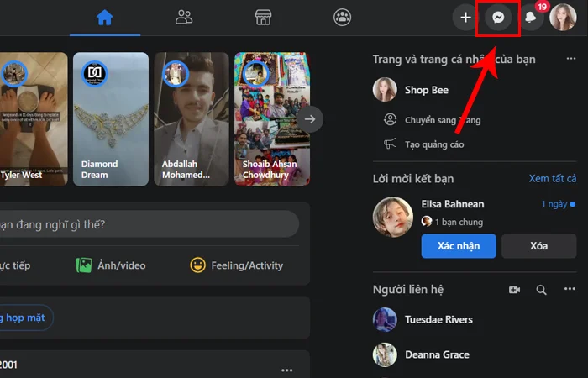Open the Messenger icon
The width and height of the screenshot is (588, 378).
[x=498, y=18]
